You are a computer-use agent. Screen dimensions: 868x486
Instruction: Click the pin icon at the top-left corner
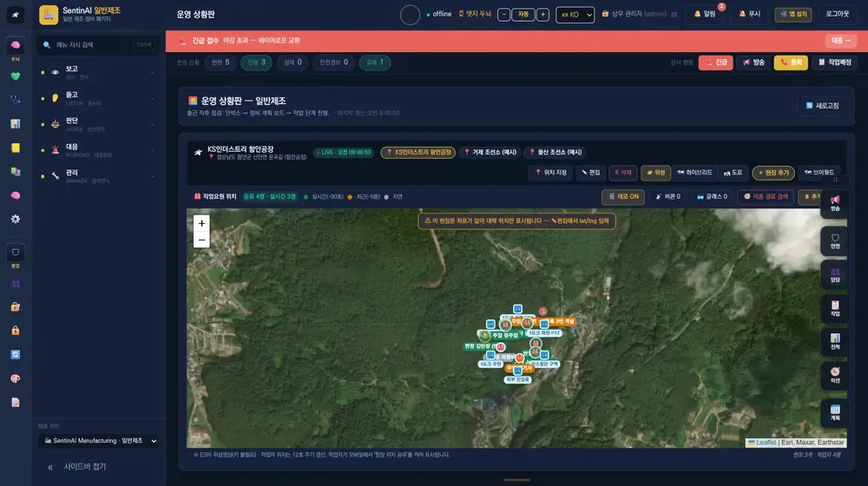coord(15,15)
